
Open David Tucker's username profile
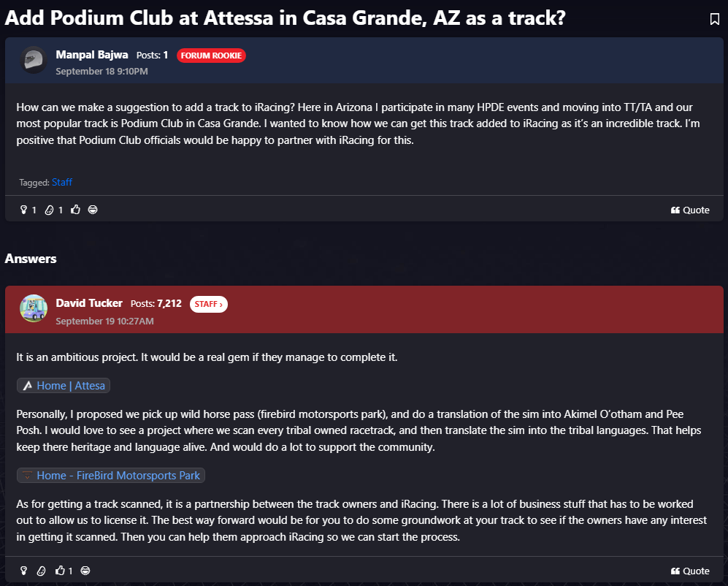click(89, 303)
